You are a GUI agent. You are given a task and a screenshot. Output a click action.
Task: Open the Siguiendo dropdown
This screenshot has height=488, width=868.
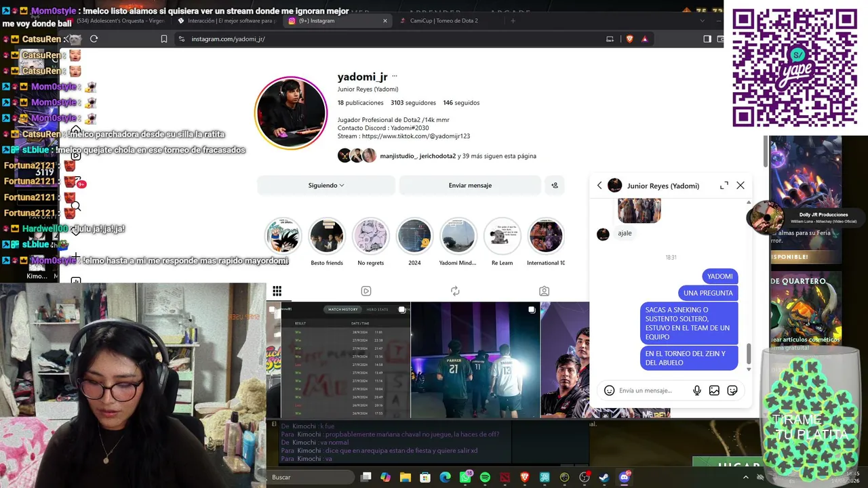point(326,185)
